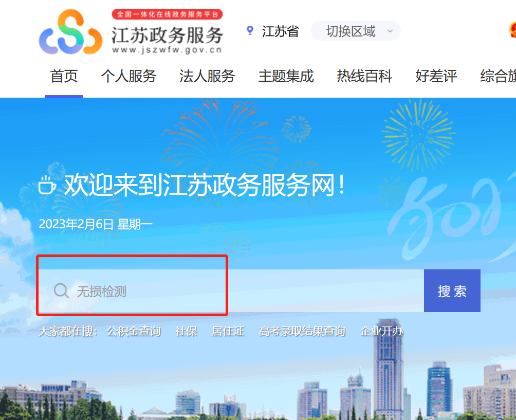Select the 首页 navigation tab
Screen dimensions: 516x420
tap(64, 77)
